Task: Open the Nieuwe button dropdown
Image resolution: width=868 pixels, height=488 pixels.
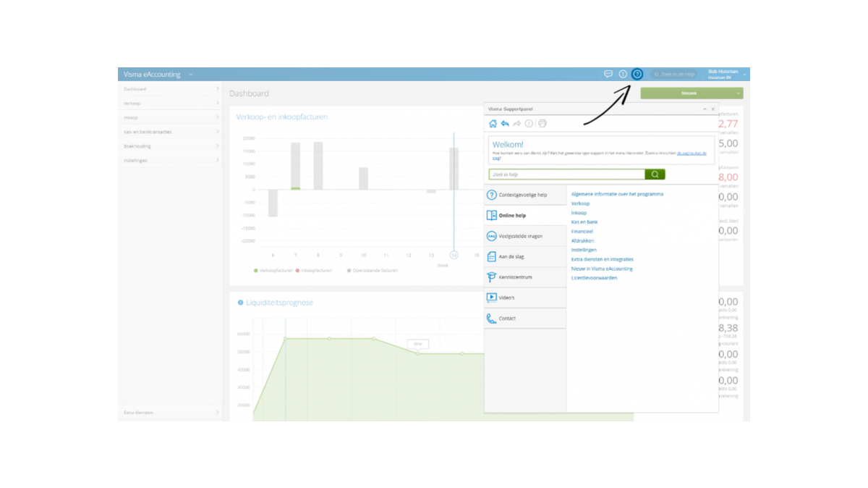Action: 737,93
